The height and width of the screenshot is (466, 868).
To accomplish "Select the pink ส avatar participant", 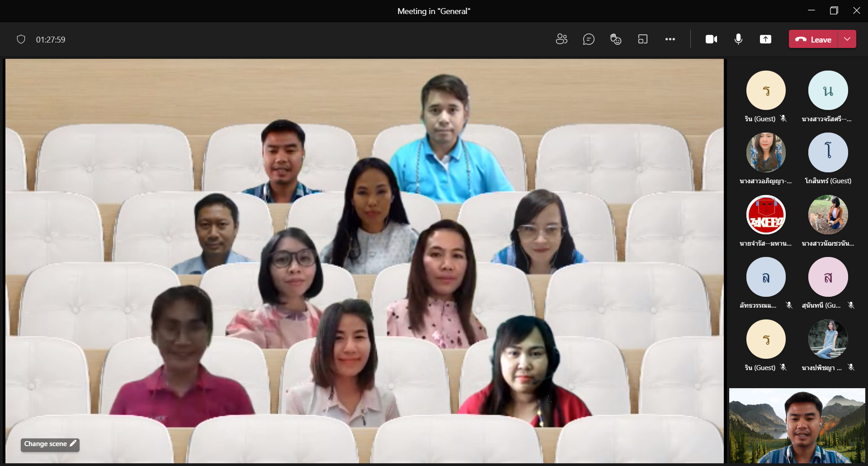I will click(x=828, y=277).
